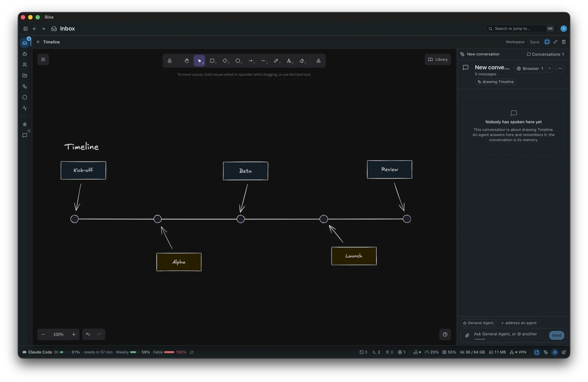This screenshot has height=382, width=588.
Task: Open the conversation more options menu
Action: [x=560, y=68]
